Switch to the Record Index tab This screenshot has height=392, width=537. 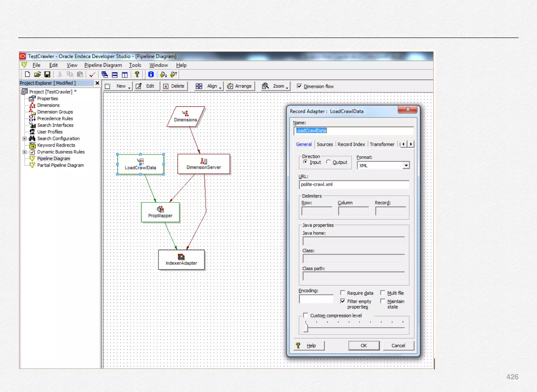coord(351,144)
